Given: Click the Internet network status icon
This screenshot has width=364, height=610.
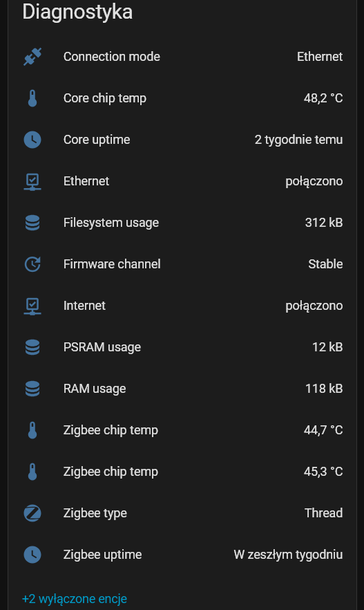Looking at the screenshot, I should [x=32, y=306].
